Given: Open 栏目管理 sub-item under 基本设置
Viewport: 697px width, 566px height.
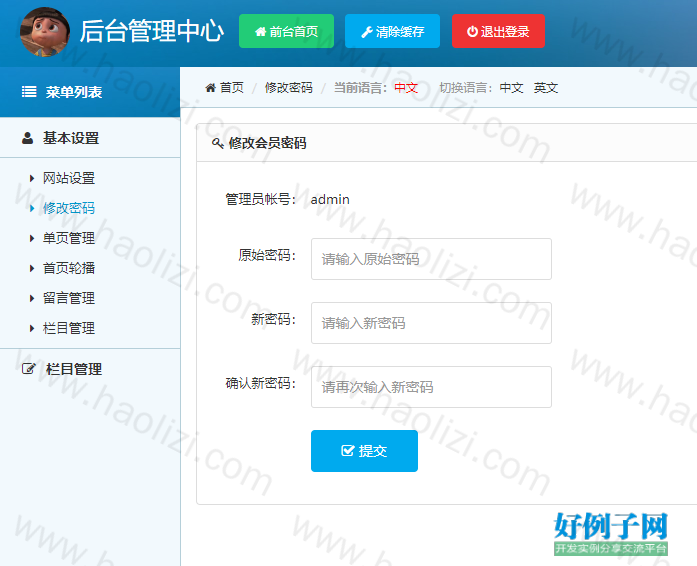Looking at the screenshot, I should click(x=69, y=328).
